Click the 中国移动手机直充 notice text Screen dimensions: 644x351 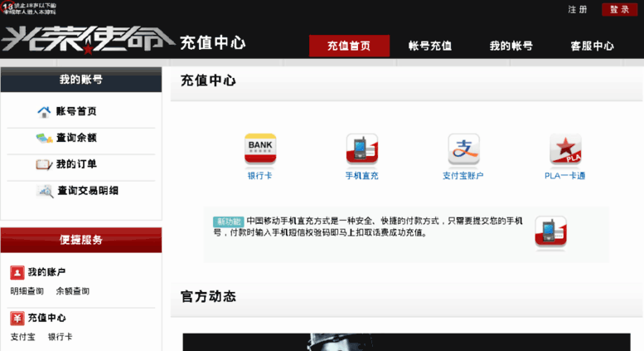(368, 227)
